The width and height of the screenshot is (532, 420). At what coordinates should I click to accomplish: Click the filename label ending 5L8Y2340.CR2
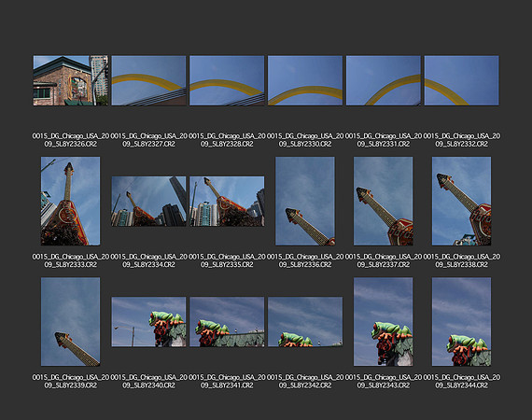click(x=148, y=382)
